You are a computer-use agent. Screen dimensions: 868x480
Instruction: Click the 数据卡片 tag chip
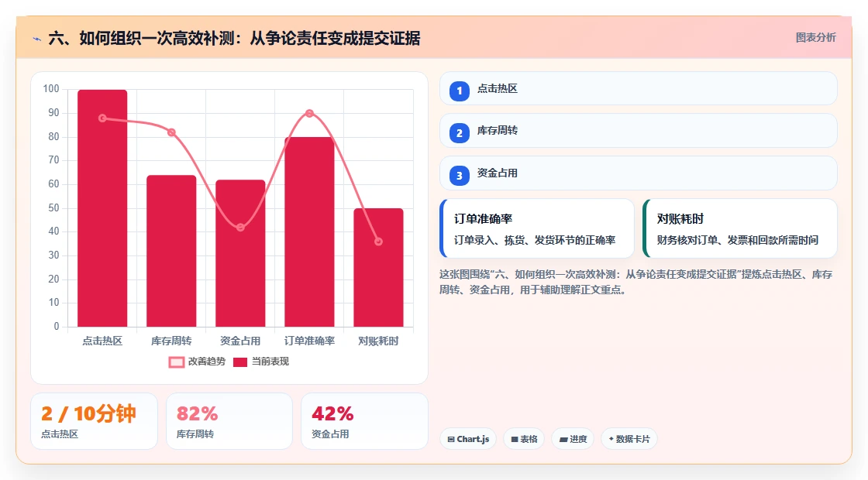tap(629, 439)
